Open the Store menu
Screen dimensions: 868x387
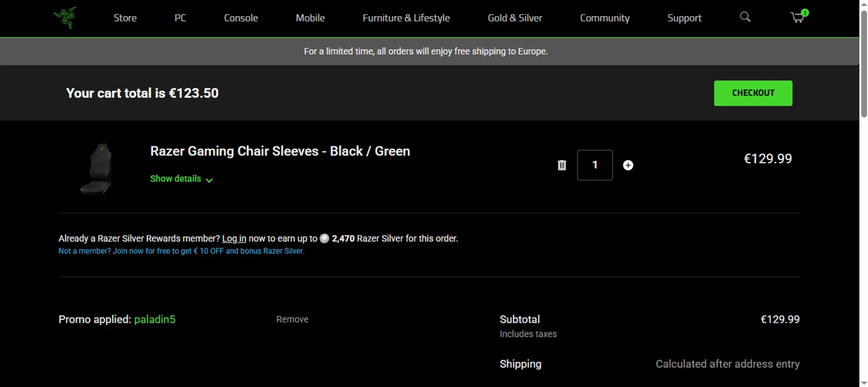(x=125, y=18)
